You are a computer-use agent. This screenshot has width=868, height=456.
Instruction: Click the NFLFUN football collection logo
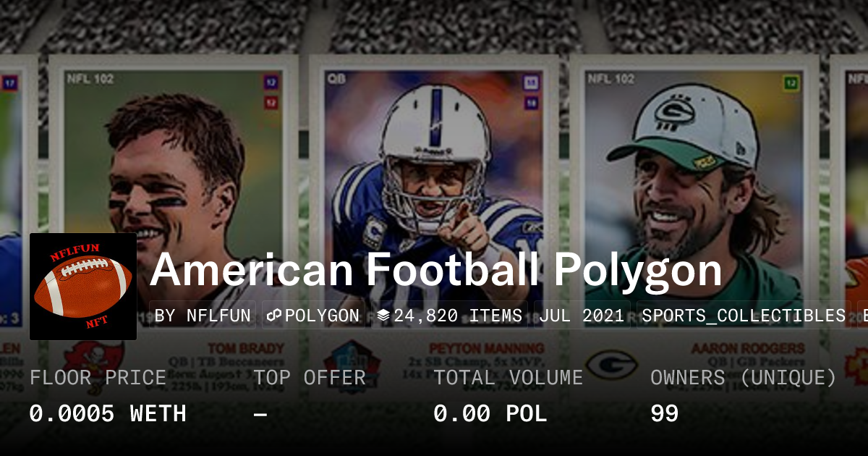pos(83,287)
